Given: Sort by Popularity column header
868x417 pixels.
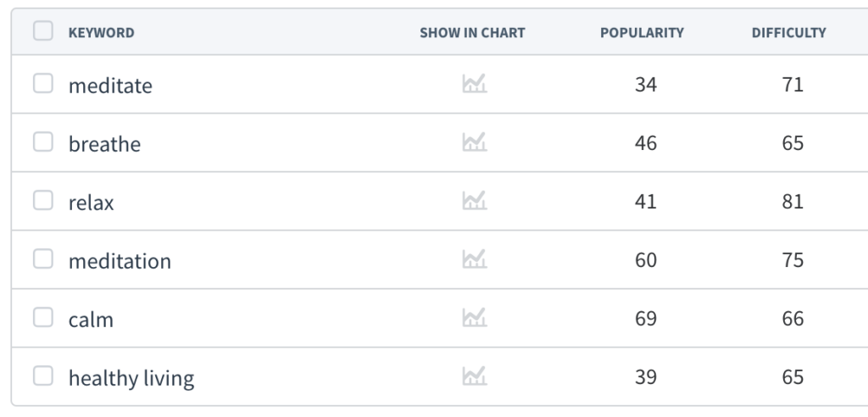Looking at the screenshot, I should pyautogui.click(x=642, y=33).
